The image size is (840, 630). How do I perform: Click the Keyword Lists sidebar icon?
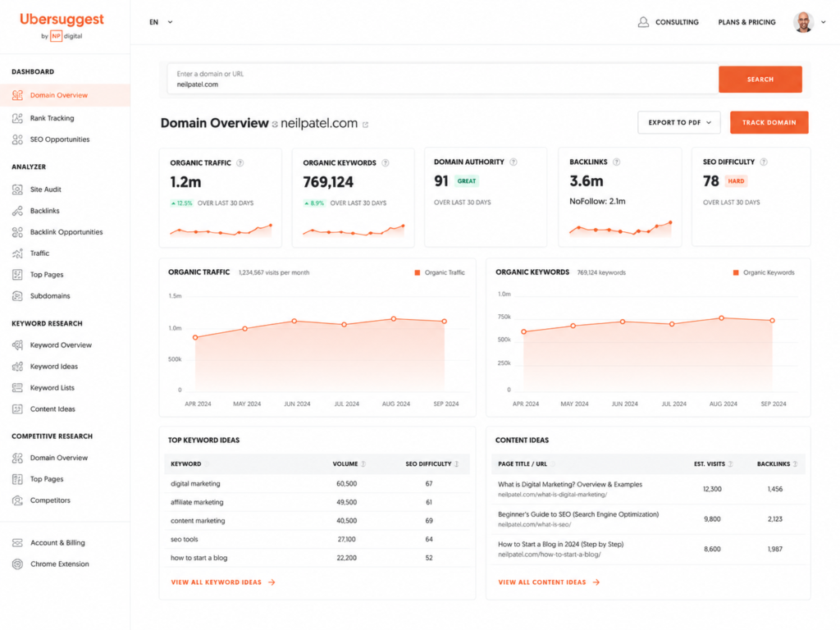pos(18,387)
